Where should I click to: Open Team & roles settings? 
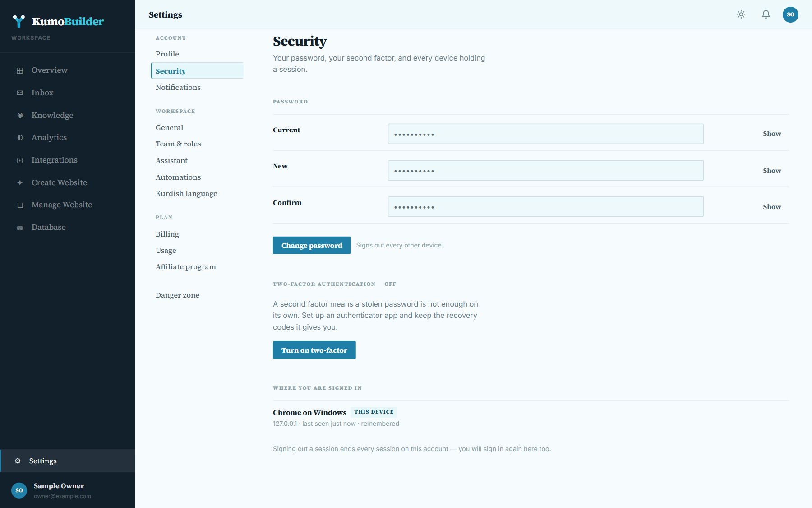click(x=197, y=144)
